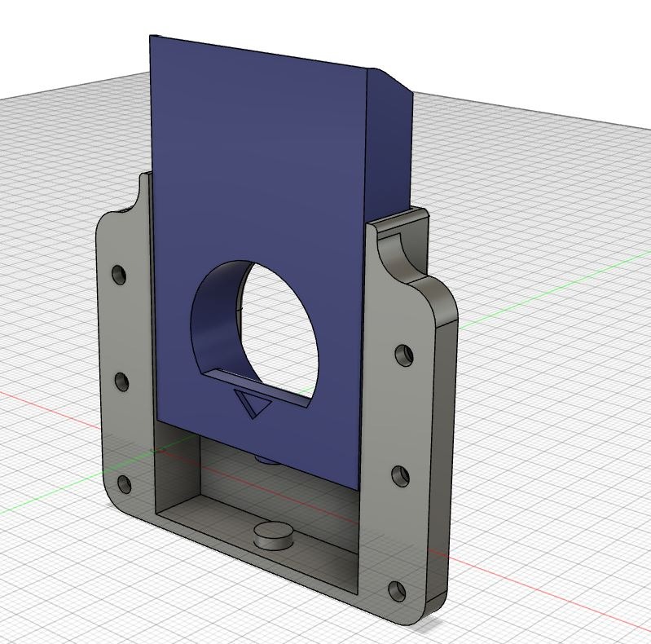Click the engraved triangle arrow on blue plate
The width and height of the screenshot is (651, 644).
(253, 404)
